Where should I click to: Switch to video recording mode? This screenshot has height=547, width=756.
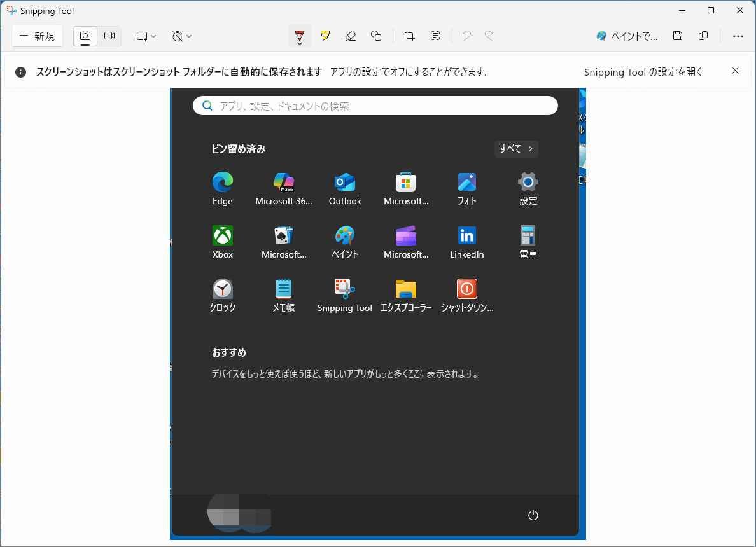109,36
